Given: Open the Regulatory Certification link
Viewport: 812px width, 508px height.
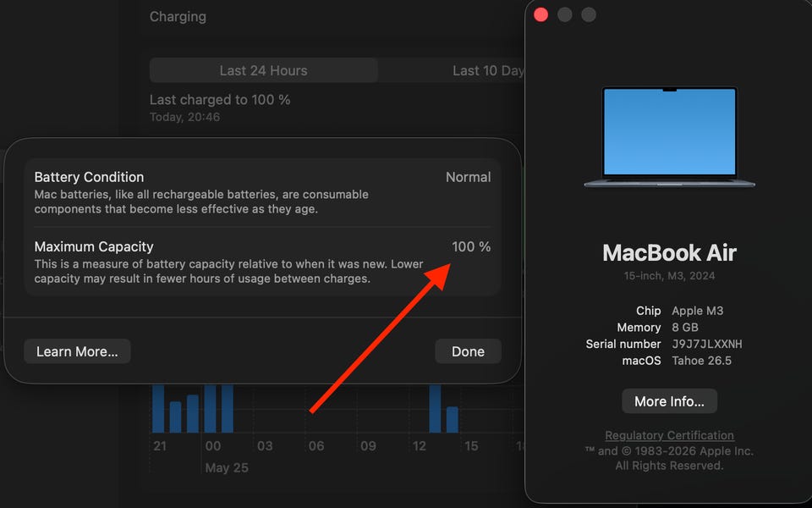Looking at the screenshot, I should (669, 435).
